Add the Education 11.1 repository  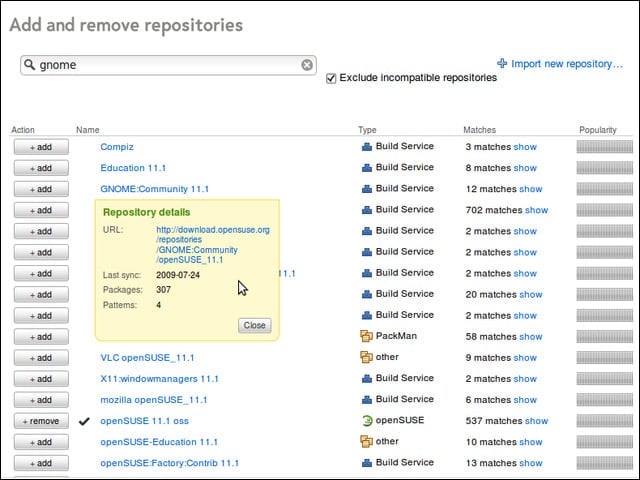41,168
